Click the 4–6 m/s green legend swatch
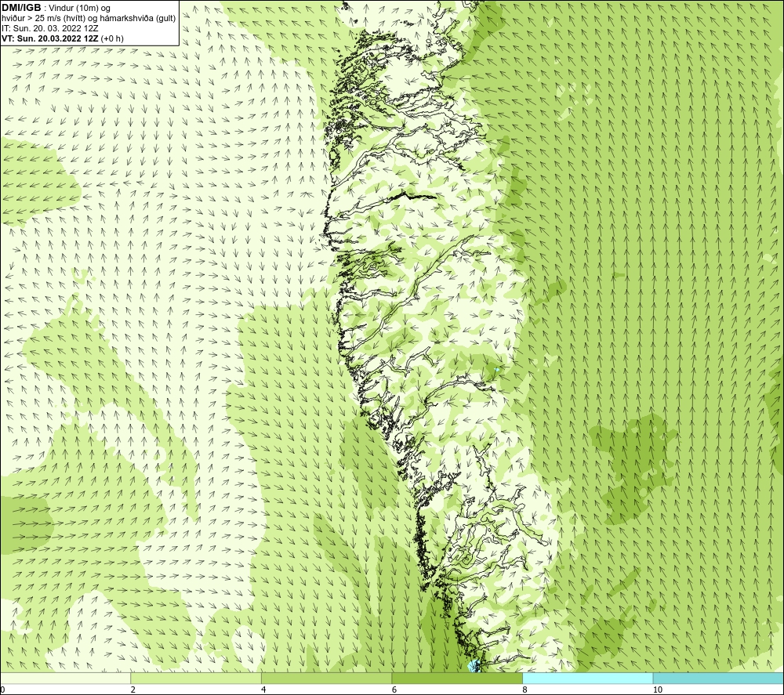 coord(326,678)
